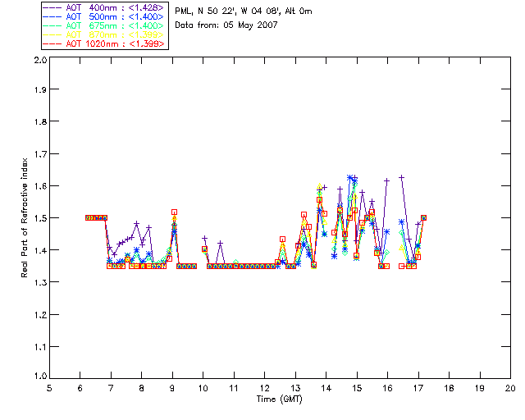Click the 1.5 y-axis tick label

pos(40,218)
